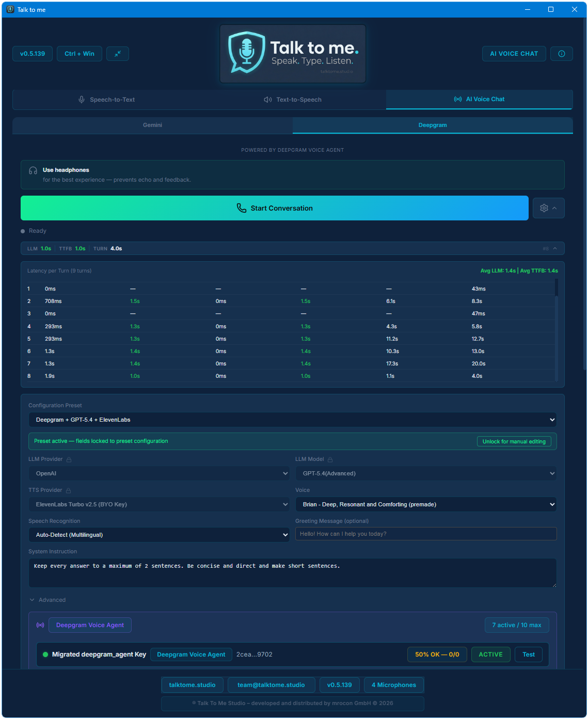This screenshot has width=588, height=719.
Task: Click the 708ms cell in turn 2
Action: tap(53, 301)
